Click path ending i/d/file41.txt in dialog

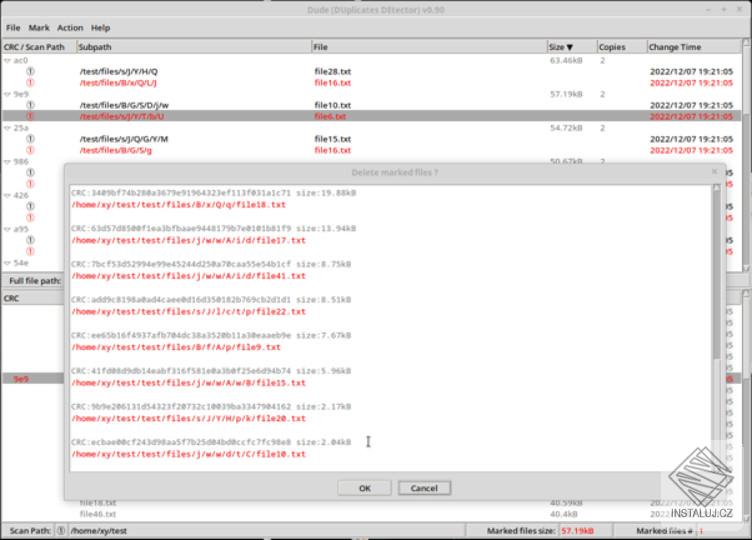[188, 276]
